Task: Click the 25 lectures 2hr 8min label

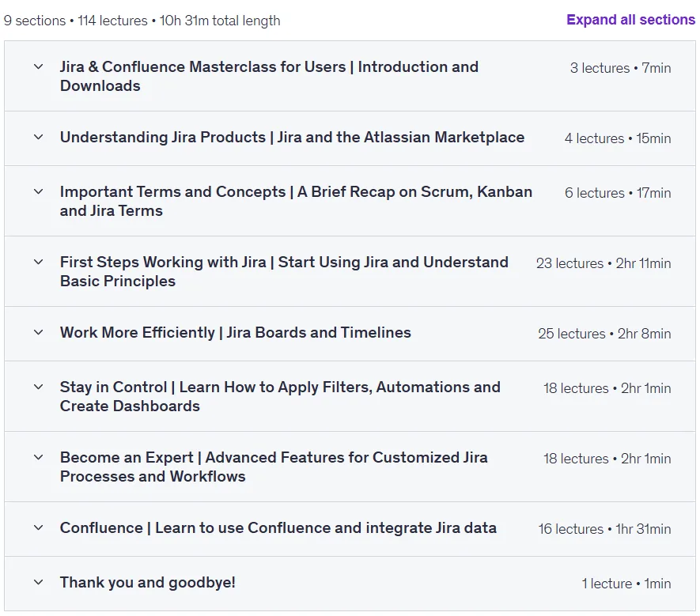Action: pyautogui.click(x=604, y=334)
